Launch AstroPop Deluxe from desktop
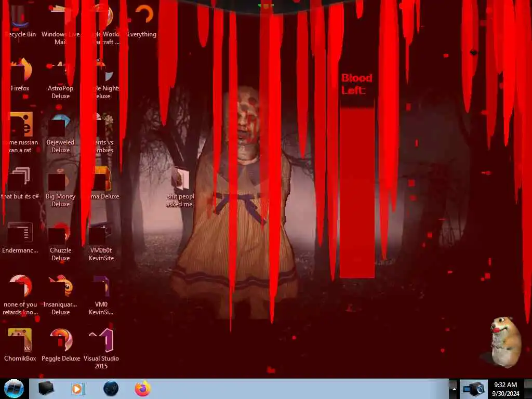 (60, 79)
